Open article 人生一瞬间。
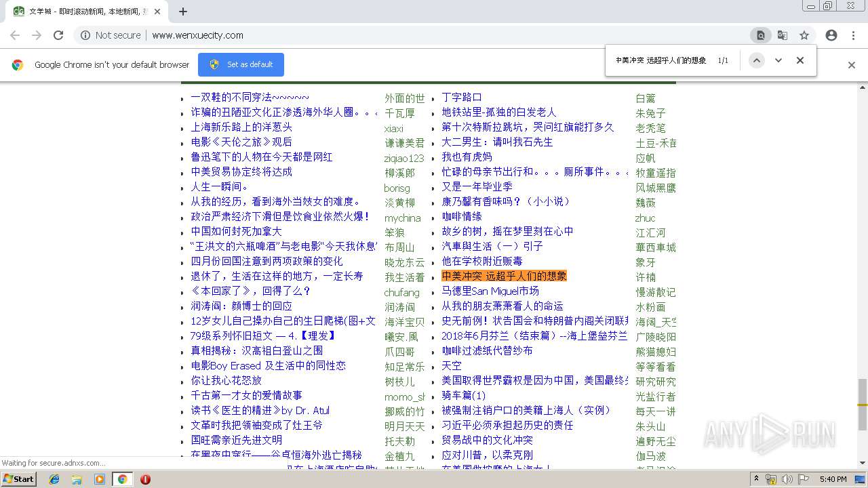This screenshot has width=868, height=488. pos(220,187)
